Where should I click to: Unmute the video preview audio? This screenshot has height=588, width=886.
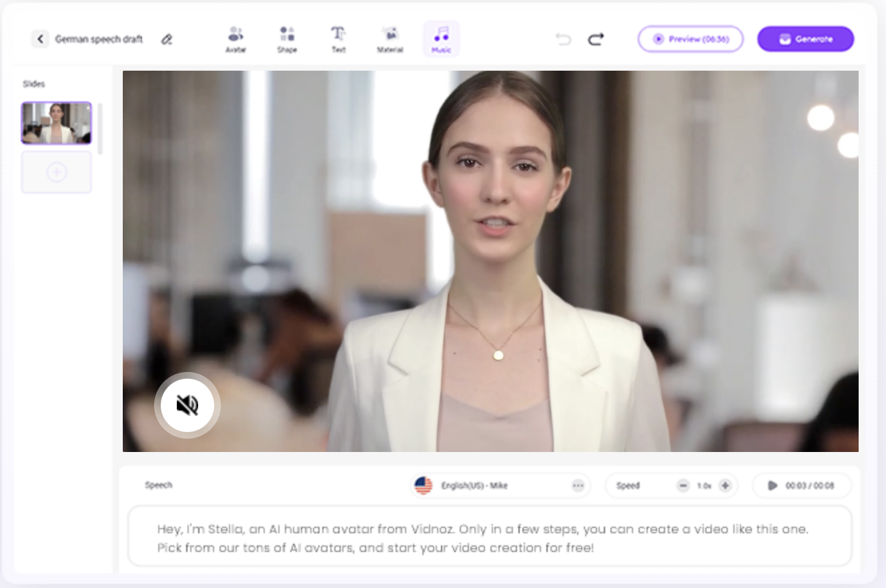(187, 405)
